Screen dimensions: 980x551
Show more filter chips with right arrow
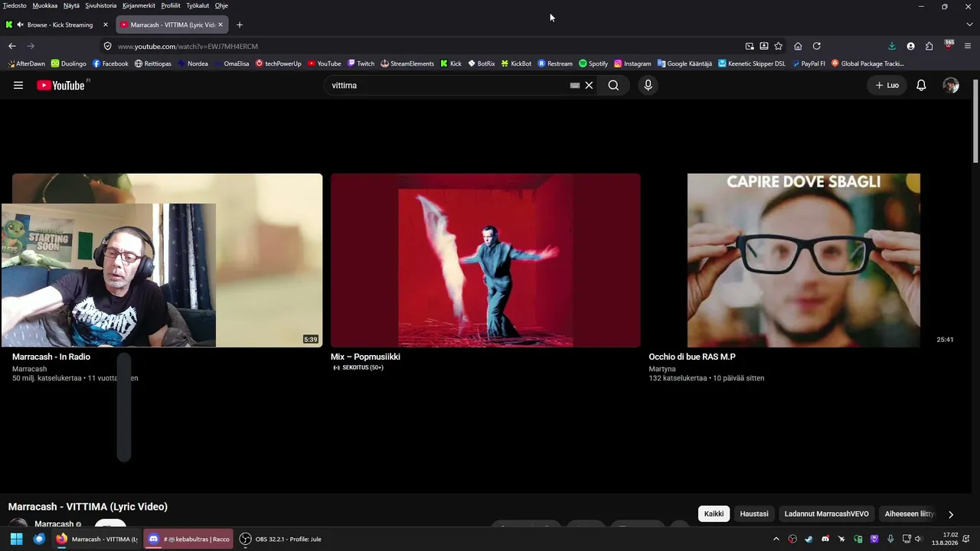coord(951,514)
